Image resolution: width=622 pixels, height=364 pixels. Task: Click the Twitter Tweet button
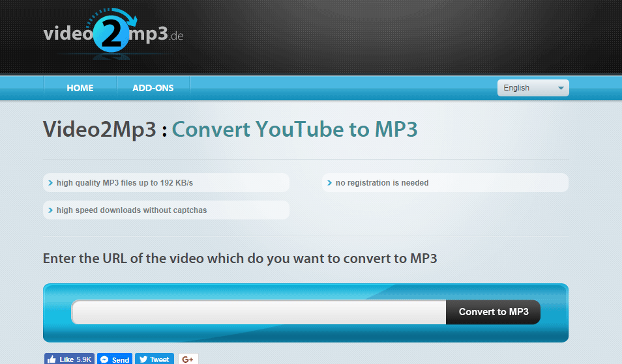(155, 359)
